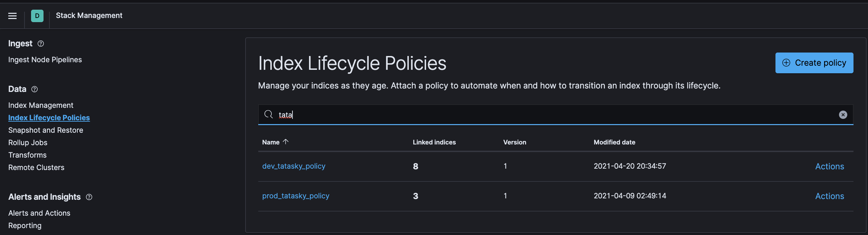Navigate to Index Management
Screen dimensions: 868x235
point(41,105)
